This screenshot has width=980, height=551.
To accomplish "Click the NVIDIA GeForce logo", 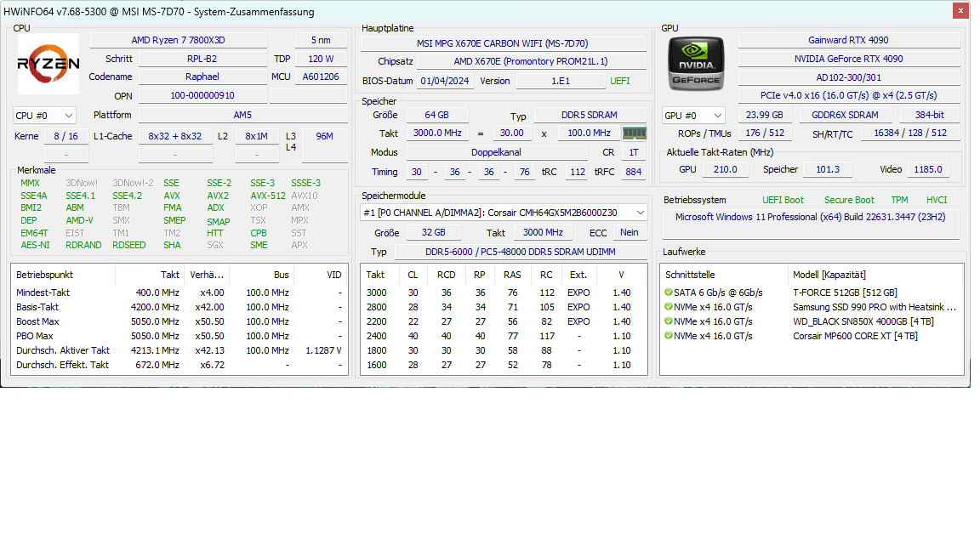I will click(x=696, y=63).
